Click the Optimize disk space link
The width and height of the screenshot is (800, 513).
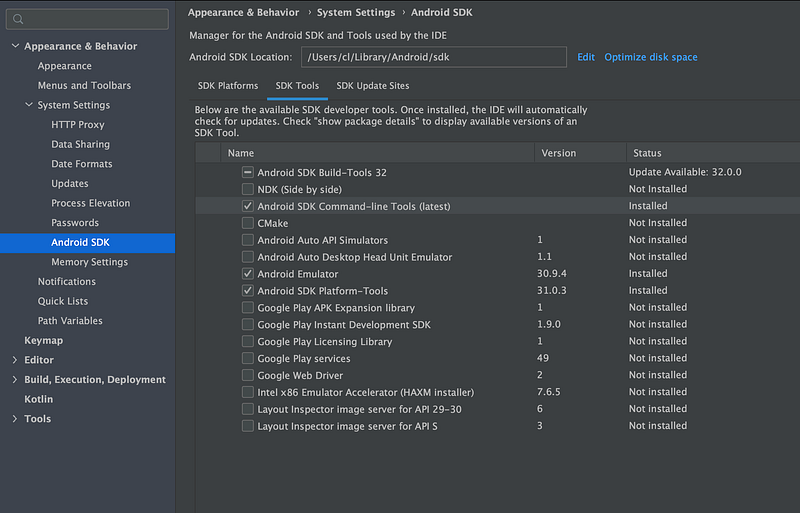click(x=651, y=57)
